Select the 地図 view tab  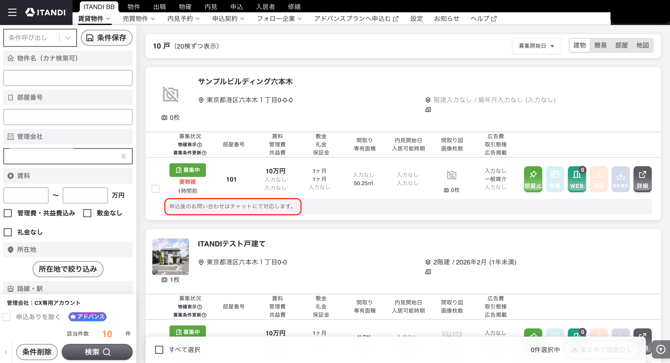click(x=642, y=45)
